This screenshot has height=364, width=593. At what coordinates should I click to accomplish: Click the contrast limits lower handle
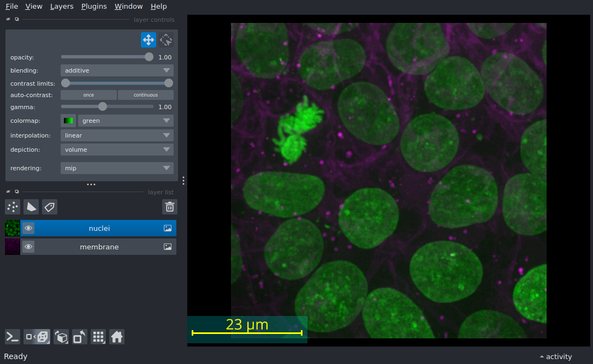66,83
